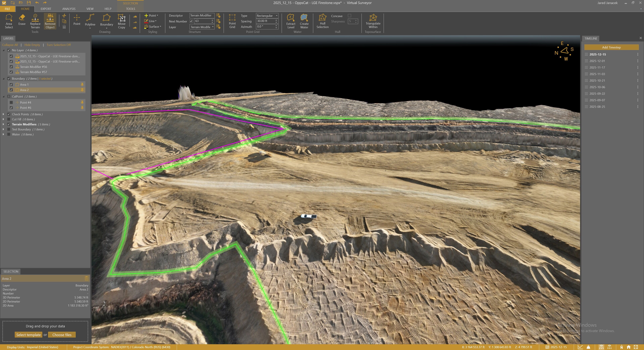Open the VIEW ribbon tab
Image resolution: width=644 pixels, height=350 pixels.
pyautogui.click(x=90, y=9)
